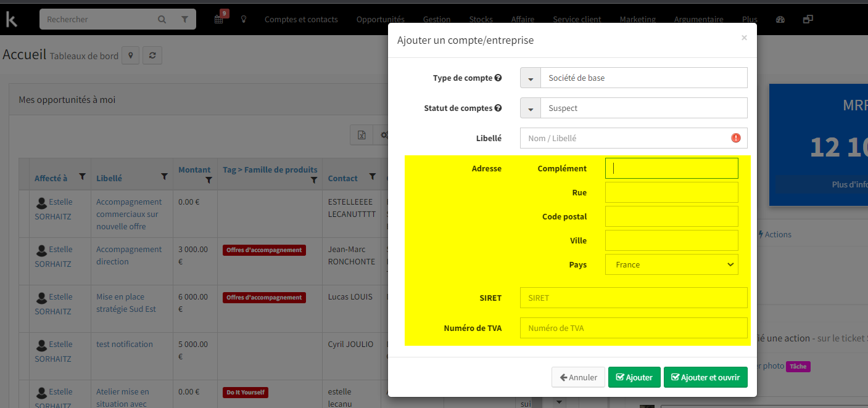Click the SIRET input field
This screenshot has width=868, height=408.
pos(634,298)
